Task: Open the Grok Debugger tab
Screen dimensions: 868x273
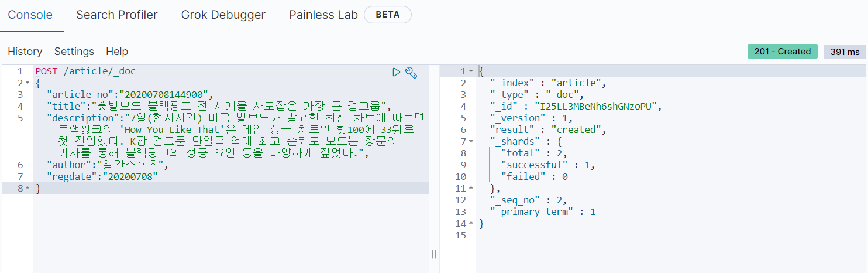Action: pyautogui.click(x=223, y=15)
